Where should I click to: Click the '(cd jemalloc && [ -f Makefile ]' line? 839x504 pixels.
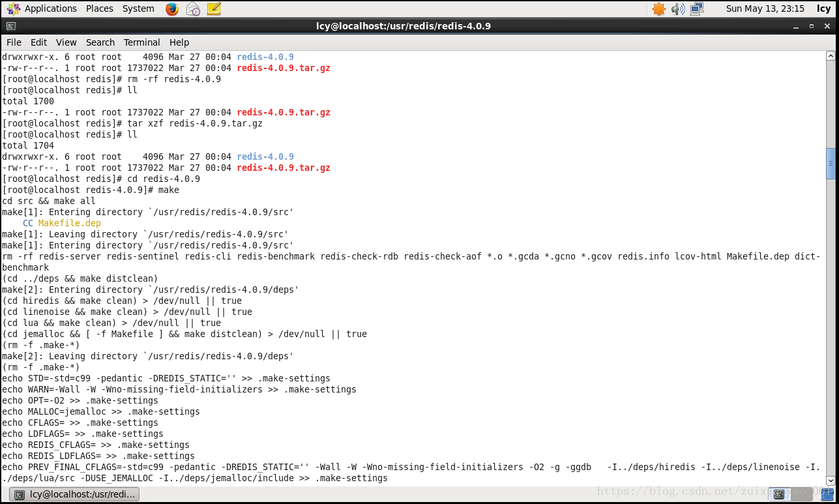tap(184, 334)
